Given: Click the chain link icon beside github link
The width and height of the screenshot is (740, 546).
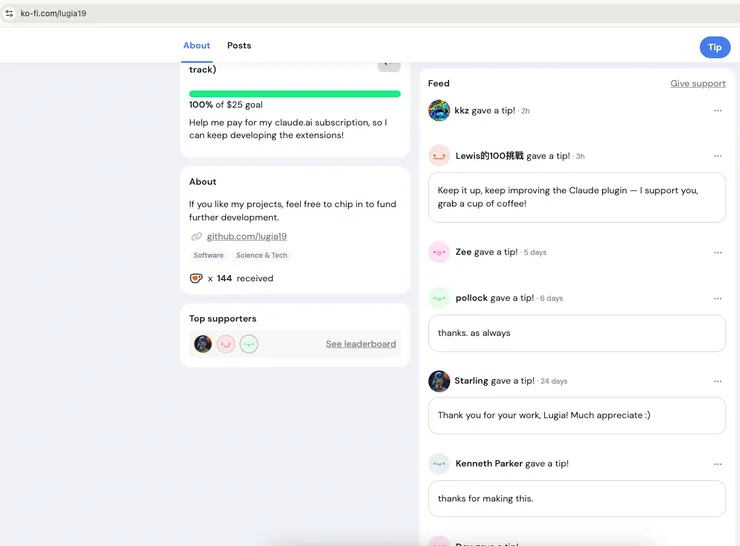Looking at the screenshot, I should pos(196,236).
